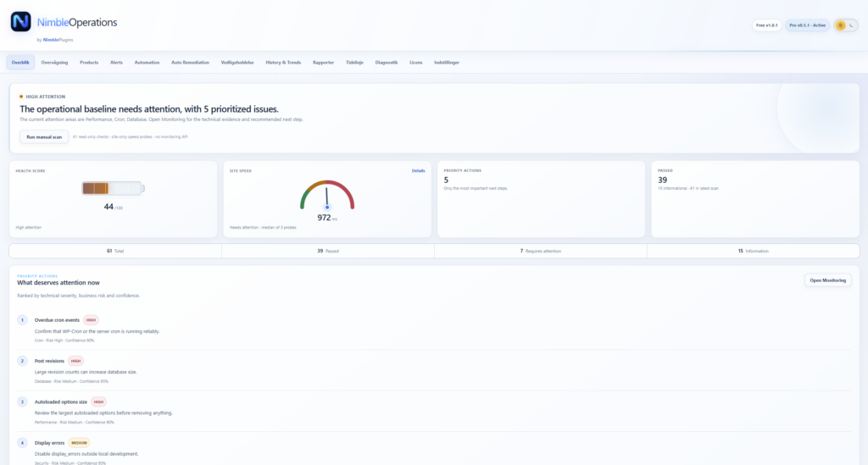Open the History & Trends tab
868x465 pixels.
[283, 63]
